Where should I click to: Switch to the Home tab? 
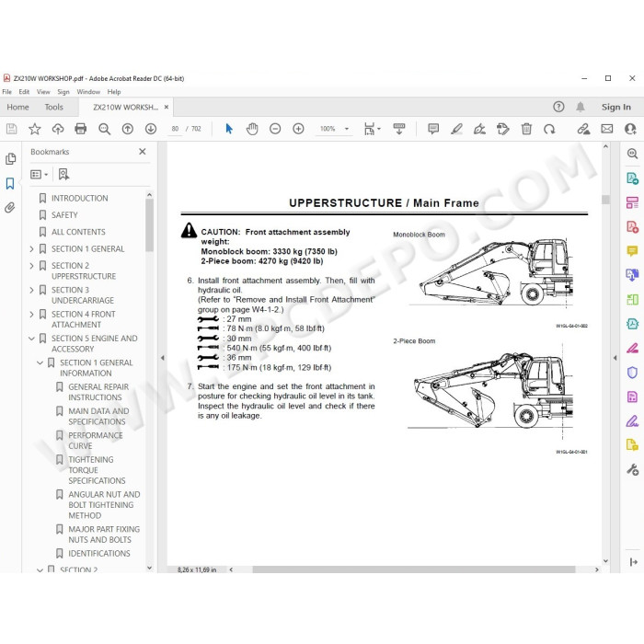click(17, 108)
